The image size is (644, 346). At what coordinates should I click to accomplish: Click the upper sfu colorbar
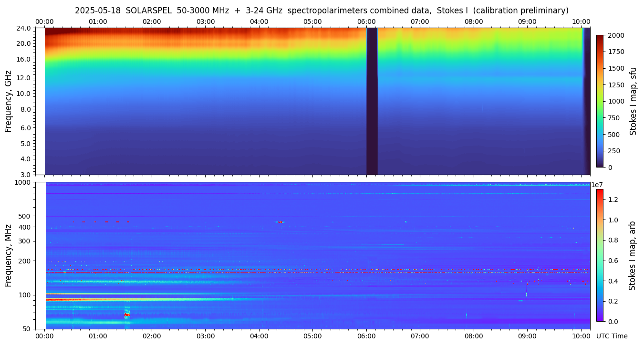tap(600, 101)
